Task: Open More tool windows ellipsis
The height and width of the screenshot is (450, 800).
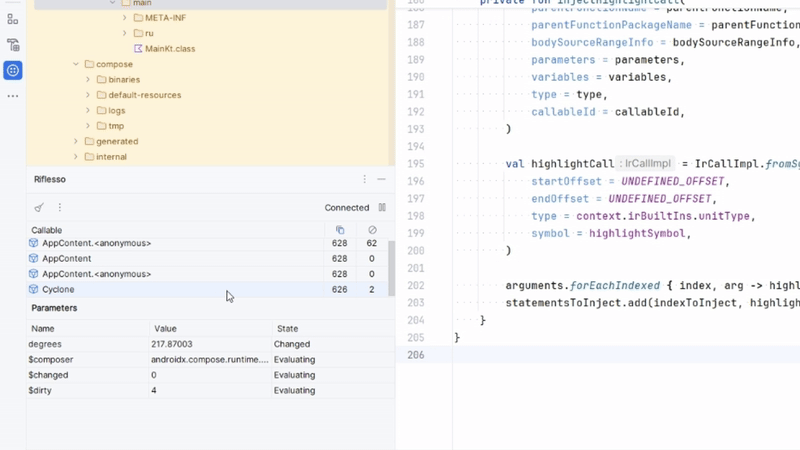Action: 13,96
